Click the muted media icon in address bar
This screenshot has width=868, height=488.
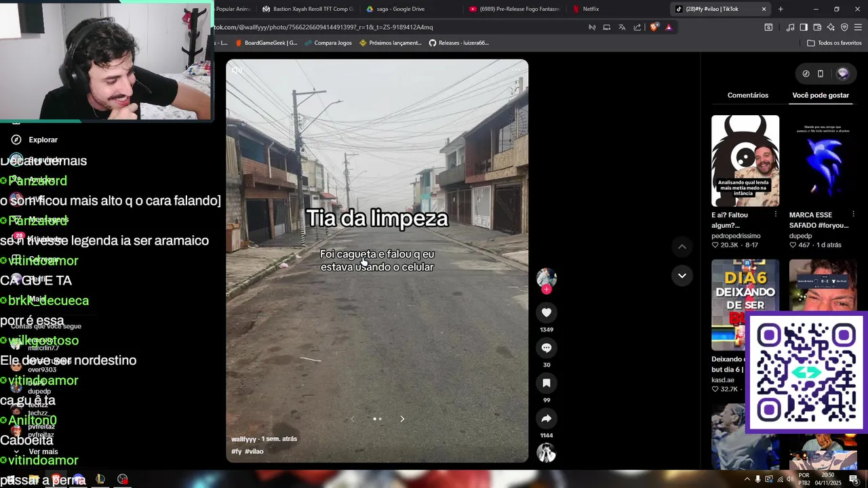(x=592, y=27)
